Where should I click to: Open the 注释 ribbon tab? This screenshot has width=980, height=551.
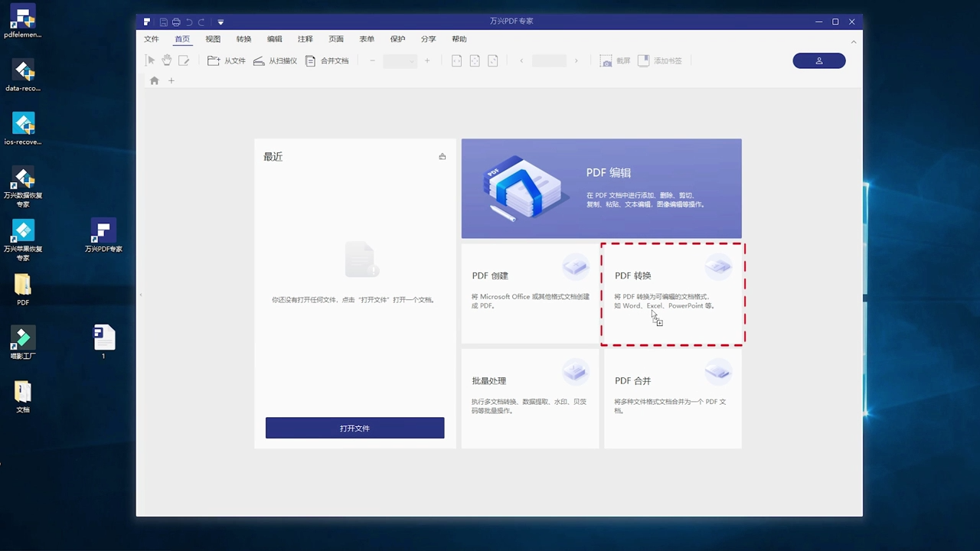[305, 39]
